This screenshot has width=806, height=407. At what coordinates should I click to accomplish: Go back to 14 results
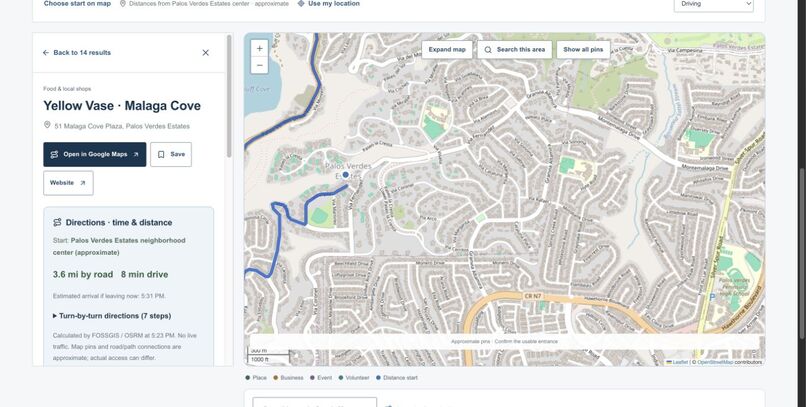pyautogui.click(x=77, y=52)
